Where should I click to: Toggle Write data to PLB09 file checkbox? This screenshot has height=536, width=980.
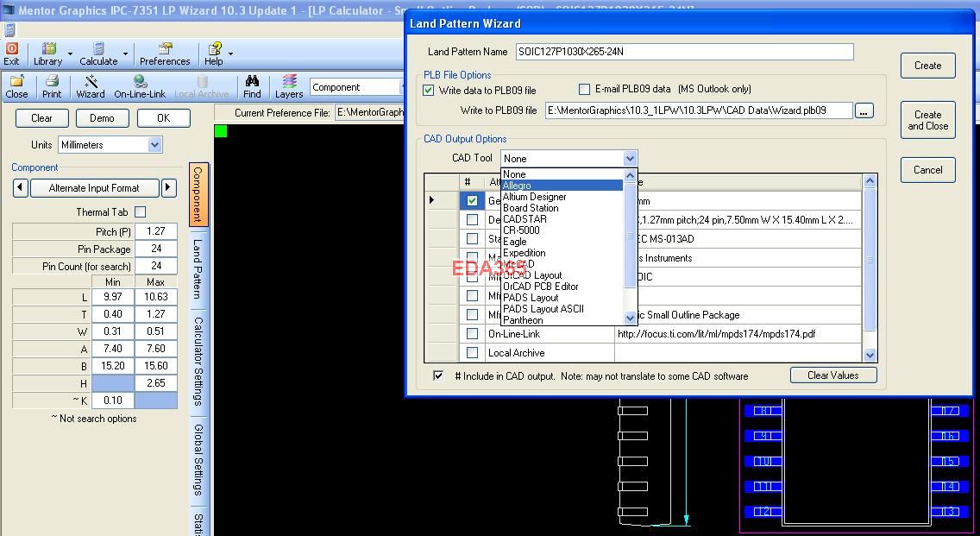tap(428, 90)
